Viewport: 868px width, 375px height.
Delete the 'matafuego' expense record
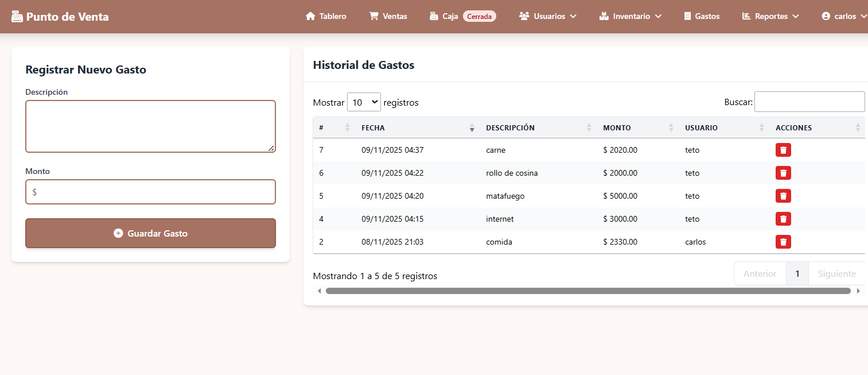point(783,196)
